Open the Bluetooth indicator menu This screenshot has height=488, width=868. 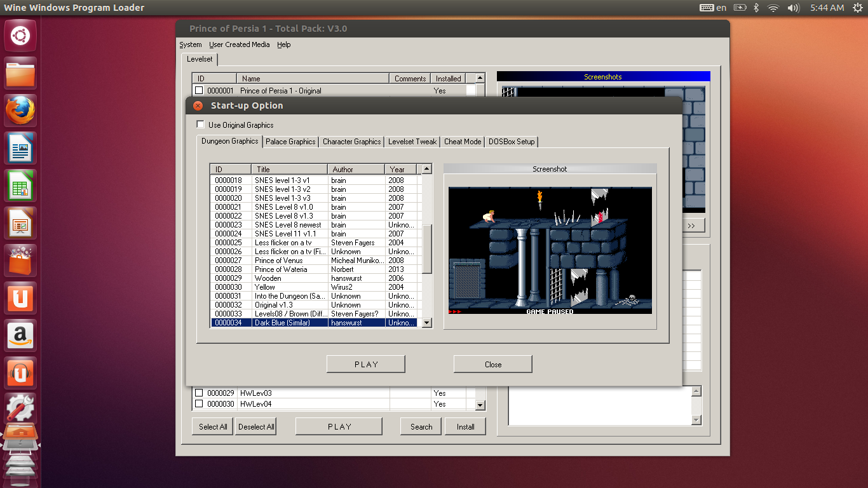click(x=756, y=8)
